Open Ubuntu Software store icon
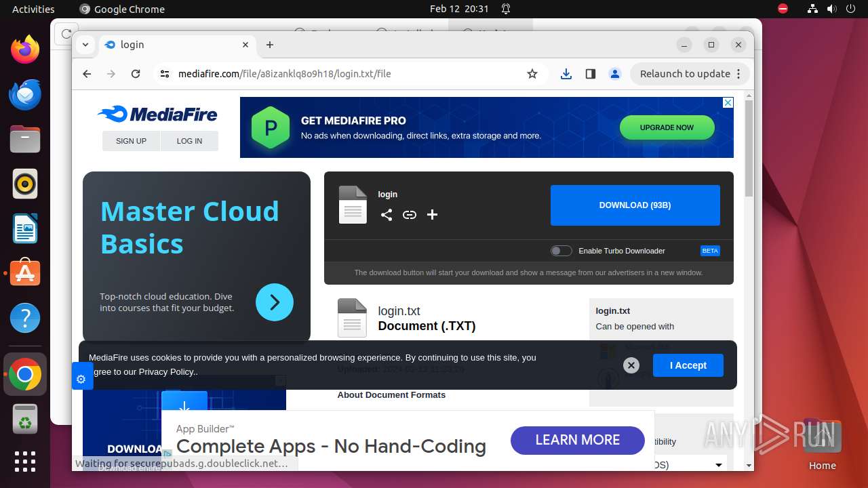The height and width of the screenshot is (488, 868). [25, 273]
